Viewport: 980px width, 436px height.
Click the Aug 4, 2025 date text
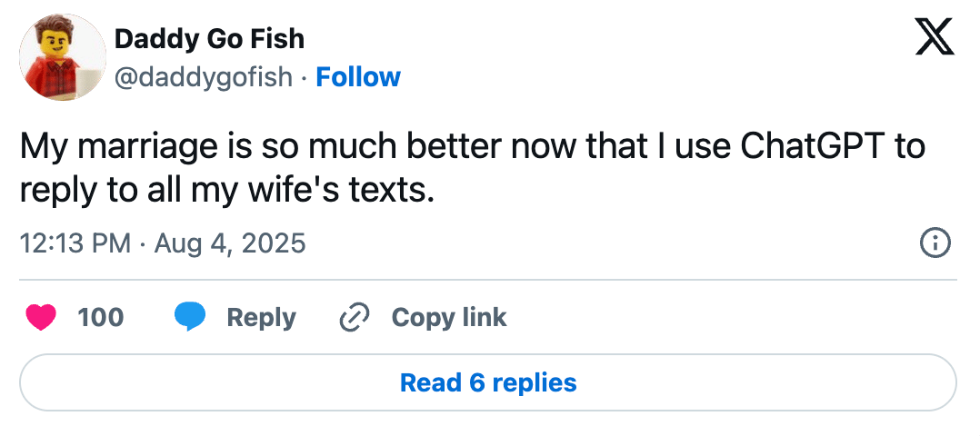[230, 243]
